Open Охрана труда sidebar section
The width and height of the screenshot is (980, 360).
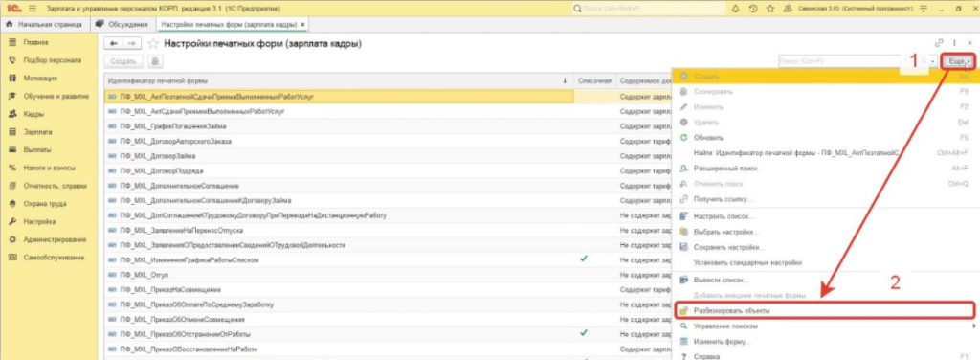44,204
